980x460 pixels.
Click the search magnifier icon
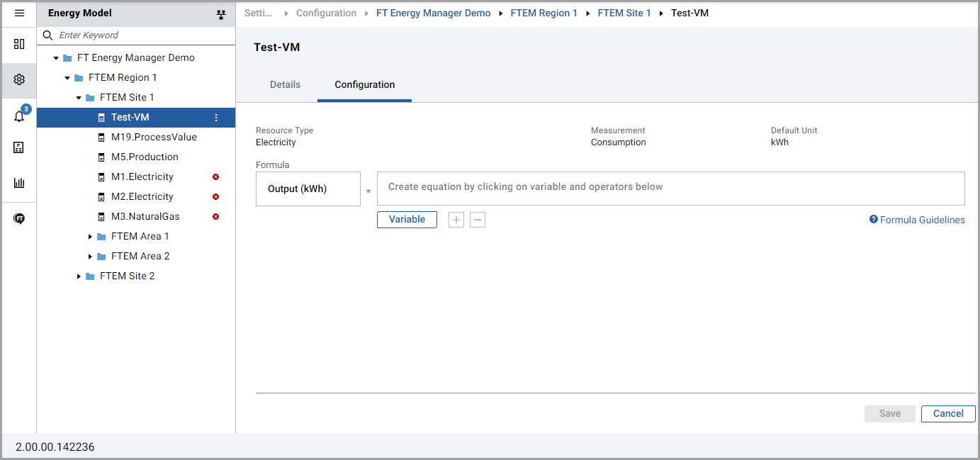point(48,35)
